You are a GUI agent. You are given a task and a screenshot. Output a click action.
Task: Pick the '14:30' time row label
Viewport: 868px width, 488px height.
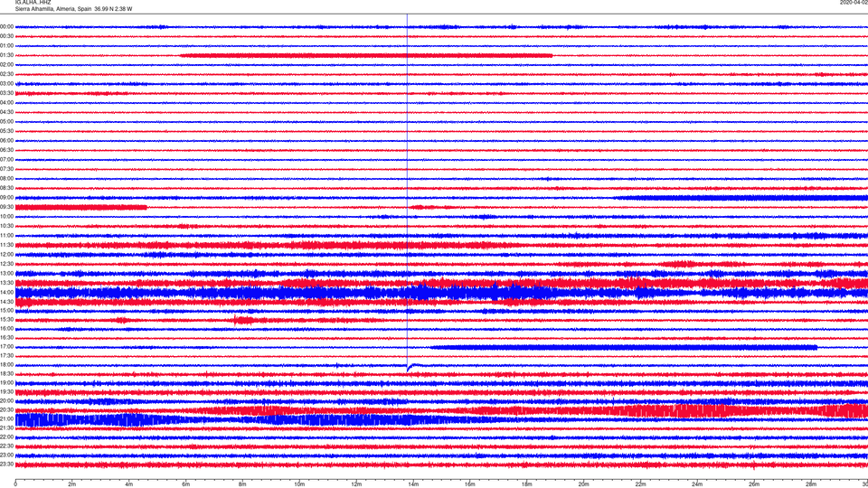click(6, 302)
